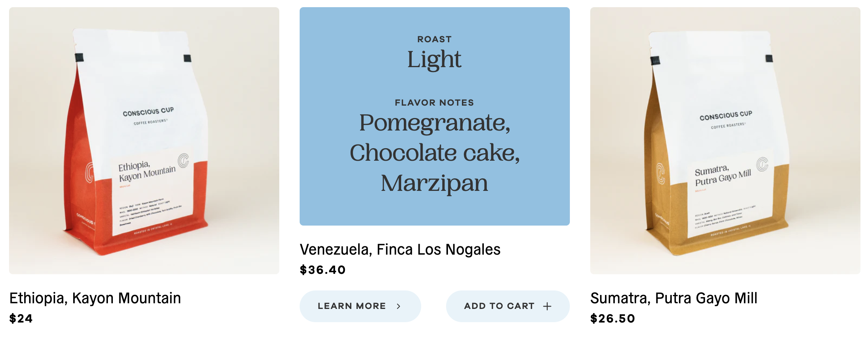Click the circular logo on the Ethiopia bag label
This screenshot has height=341, width=868.
pyautogui.click(x=183, y=161)
